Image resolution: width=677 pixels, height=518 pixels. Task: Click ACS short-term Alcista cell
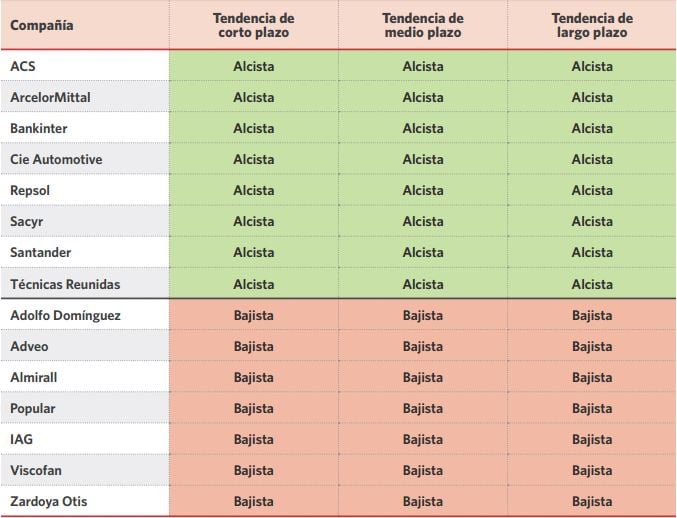[253, 66]
